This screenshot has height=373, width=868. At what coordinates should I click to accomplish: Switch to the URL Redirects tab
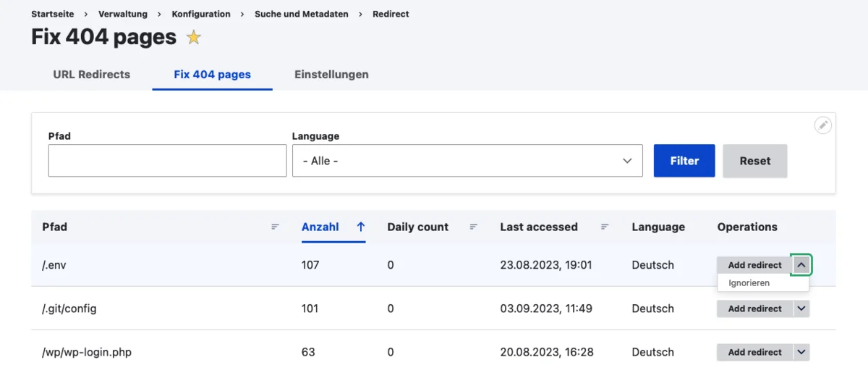pyautogui.click(x=92, y=74)
